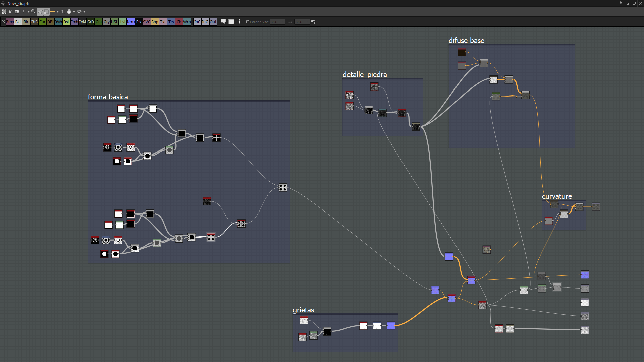Select the 'difuse base' frame title
This screenshot has height=362, width=644.
click(x=467, y=41)
